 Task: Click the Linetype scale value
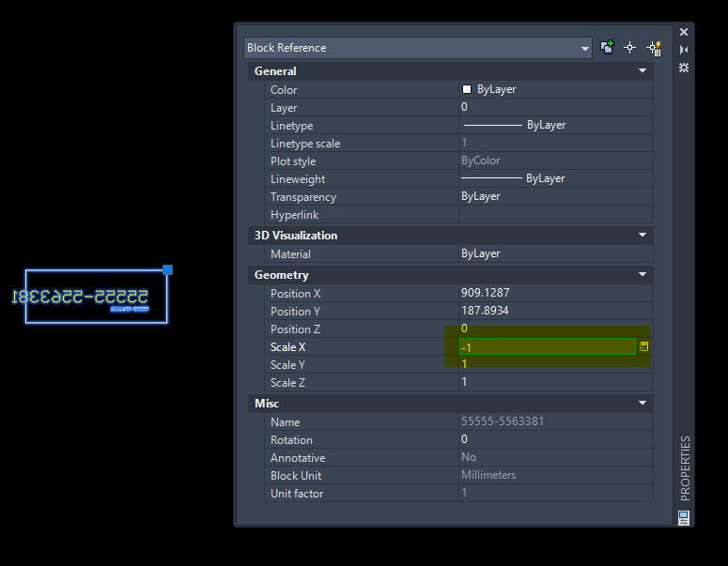point(556,143)
